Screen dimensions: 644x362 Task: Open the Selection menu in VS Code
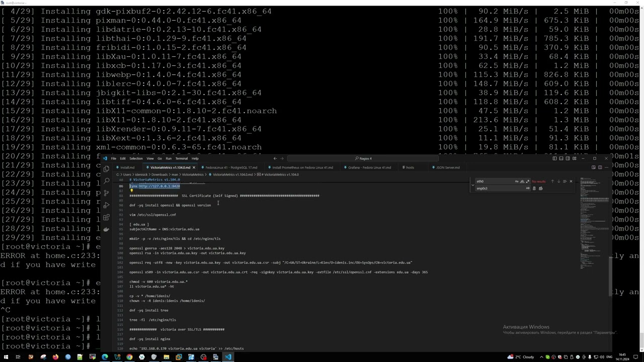coord(136,158)
